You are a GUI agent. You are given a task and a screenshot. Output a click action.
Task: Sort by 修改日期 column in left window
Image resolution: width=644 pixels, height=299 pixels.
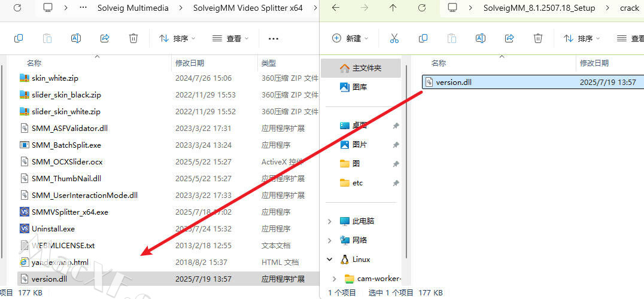click(190, 63)
